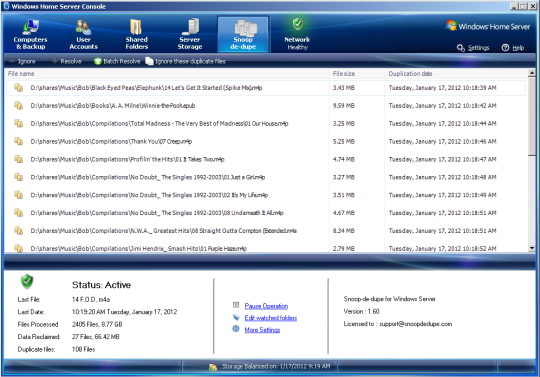Click the 9.59 MB file size cell
Screen dimensions: 540x377
(x=344, y=106)
